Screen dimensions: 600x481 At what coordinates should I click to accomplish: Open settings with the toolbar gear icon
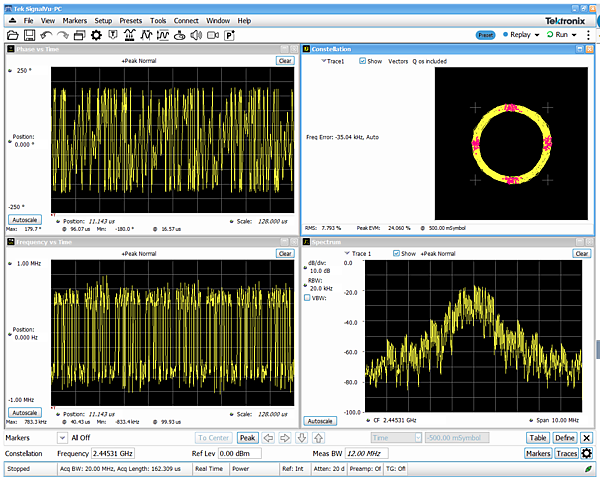97,35
